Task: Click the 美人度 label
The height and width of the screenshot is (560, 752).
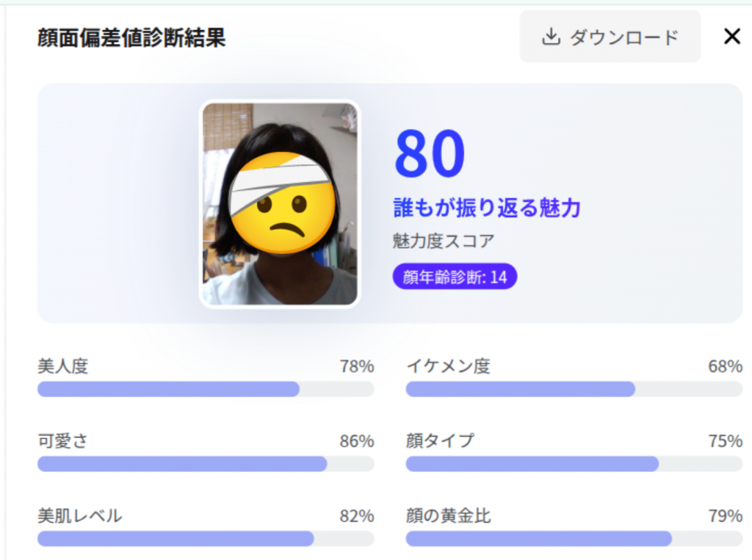Action: [x=63, y=366]
